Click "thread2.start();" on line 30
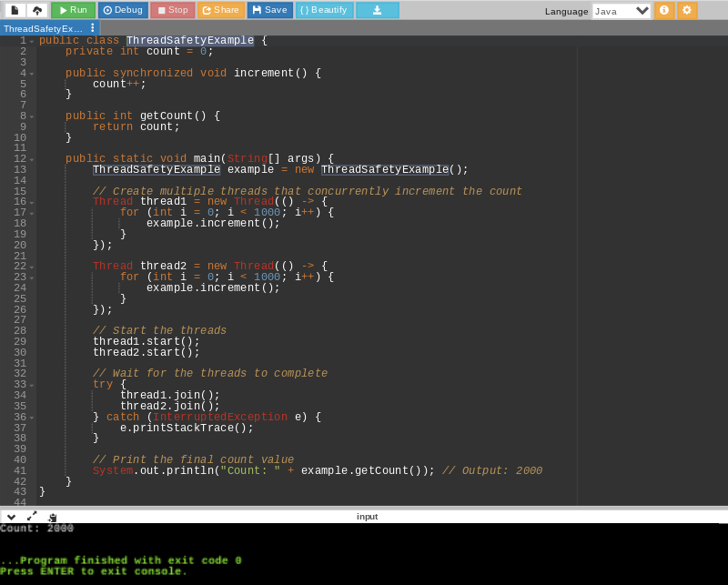Viewport: 728px width, 585px height. (147, 352)
